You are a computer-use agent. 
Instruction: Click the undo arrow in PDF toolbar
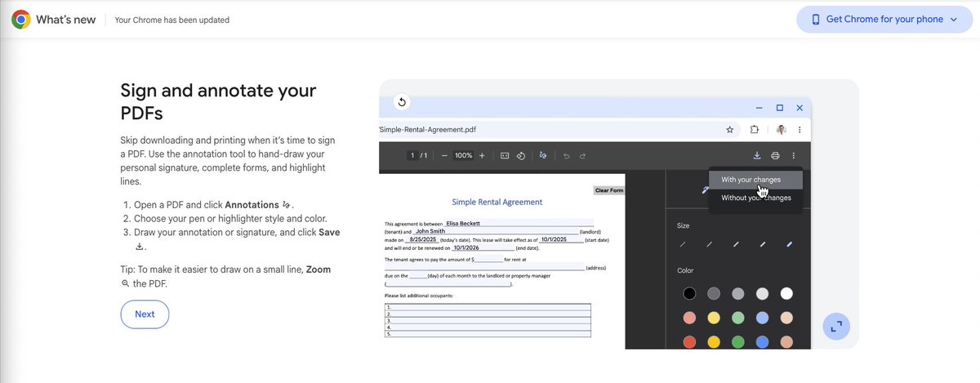tap(567, 155)
